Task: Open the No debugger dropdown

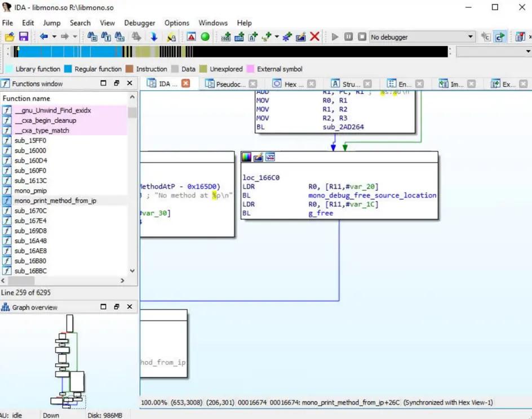Action: click(x=471, y=37)
